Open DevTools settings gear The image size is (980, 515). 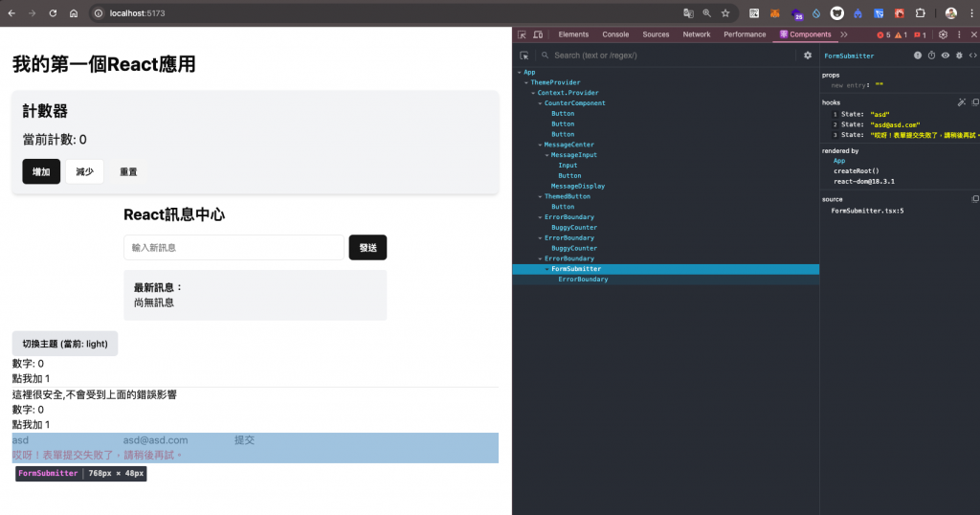coord(943,34)
